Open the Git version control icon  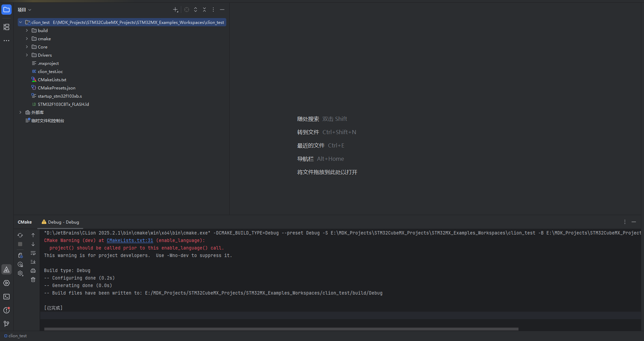(6, 324)
